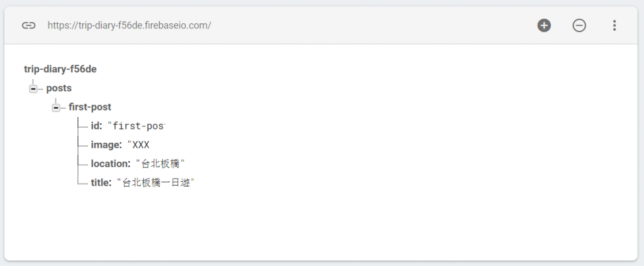
Task: Edit the location value 台北板橋
Action: [x=160, y=163]
